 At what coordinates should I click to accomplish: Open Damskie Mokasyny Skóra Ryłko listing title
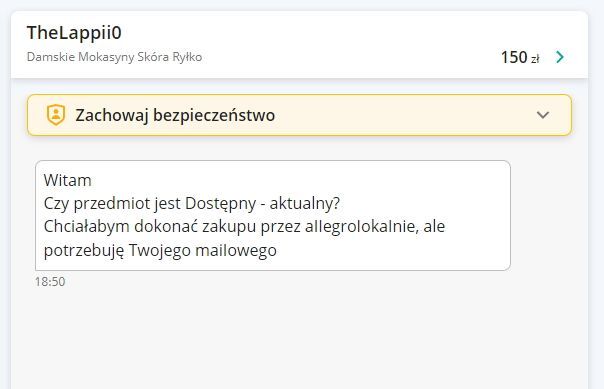[114, 57]
